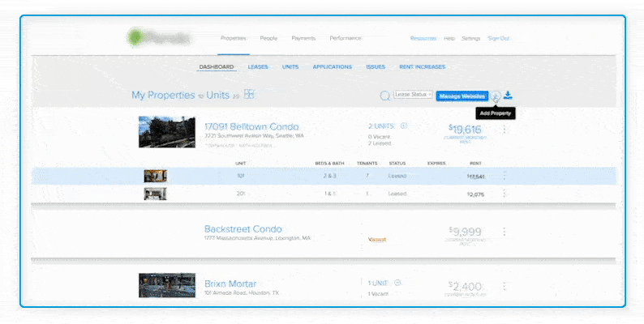The width and height of the screenshot is (644, 324).
Task: Click the Manage Websites button
Action: point(462,96)
